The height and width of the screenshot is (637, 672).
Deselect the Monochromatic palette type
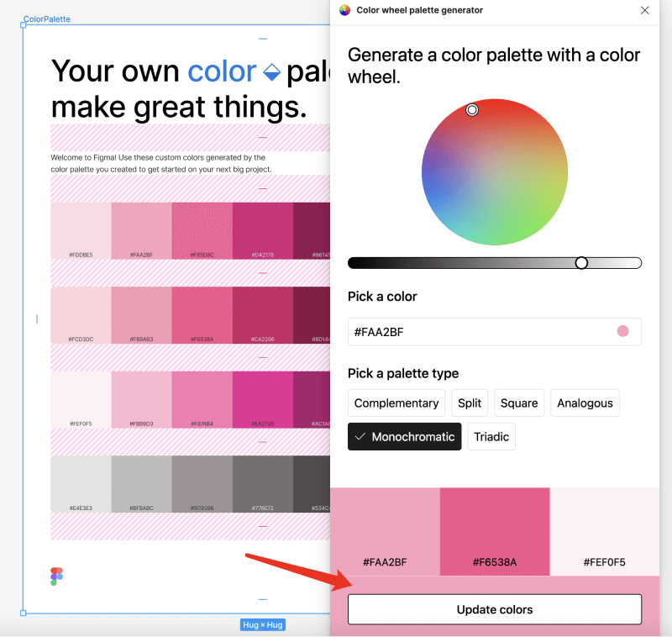[x=404, y=436]
